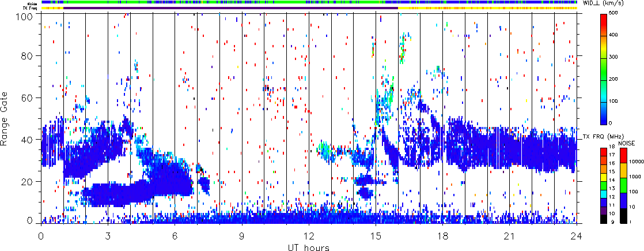This screenshot has width=644, height=251.
Task: Click the 21 tick label on the UT hours axis
Action: [x=510, y=236]
